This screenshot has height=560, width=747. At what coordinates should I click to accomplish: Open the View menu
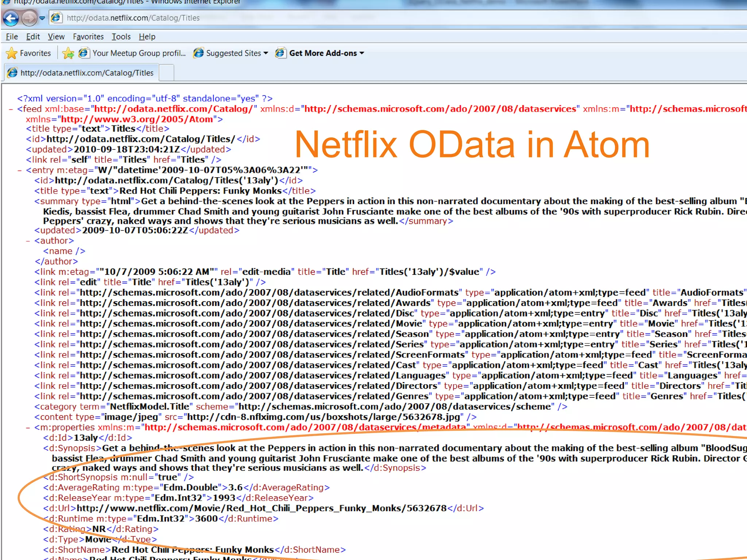tap(56, 37)
